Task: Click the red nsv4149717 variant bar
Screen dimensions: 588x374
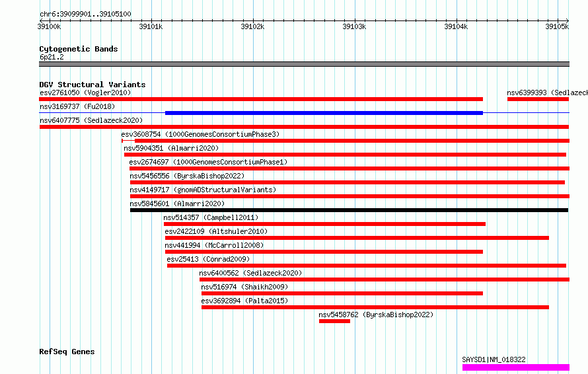Action: tap(350, 196)
